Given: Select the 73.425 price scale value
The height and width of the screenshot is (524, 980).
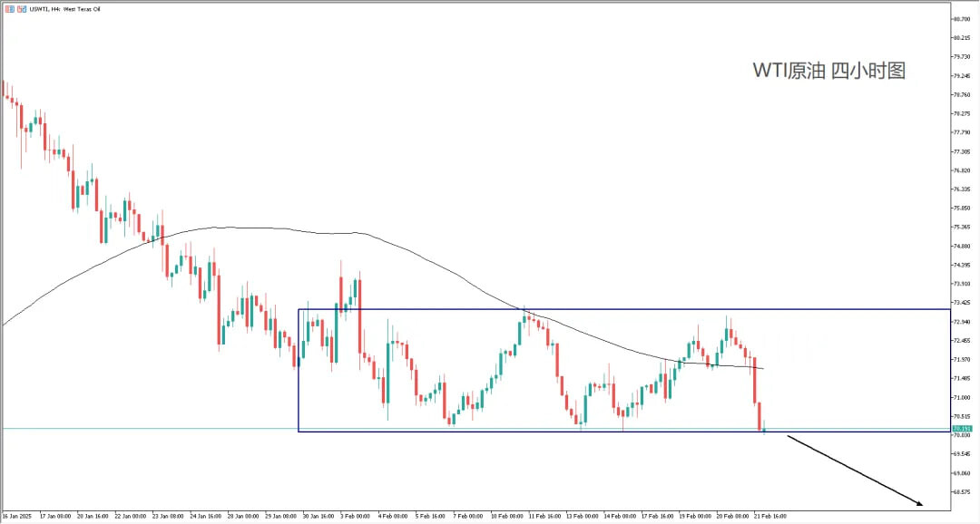Looking at the screenshot, I should coord(961,303).
